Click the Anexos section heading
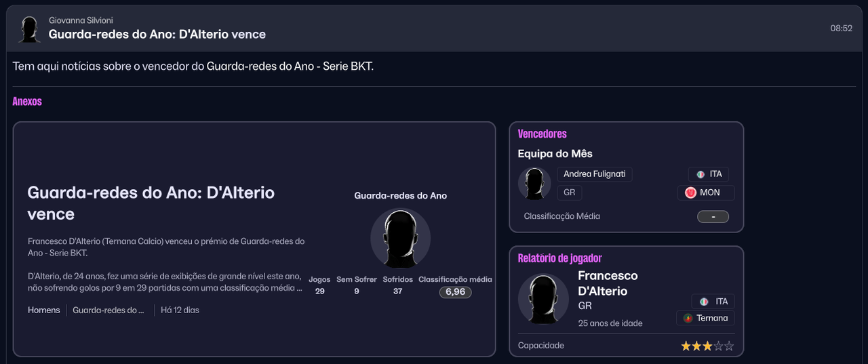868x364 pixels. tap(27, 101)
